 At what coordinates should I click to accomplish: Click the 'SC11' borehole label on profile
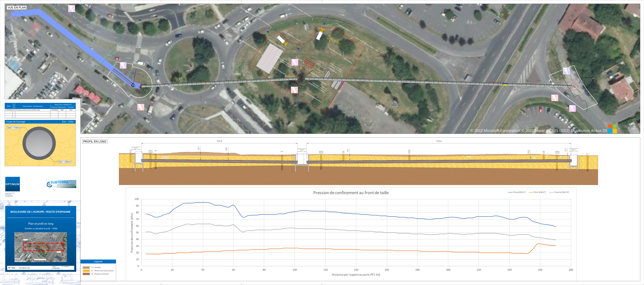point(587,154)
